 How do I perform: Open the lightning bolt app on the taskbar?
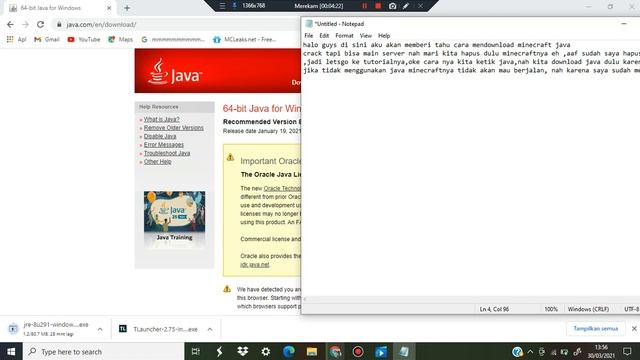click(x=219, y=351)
